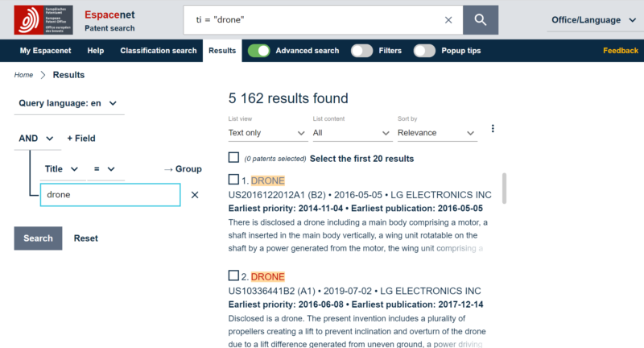Toggle the Advanced search switch
Image resolution: width=644 pixels, height=348 pixels.
[x=258, y=51]
